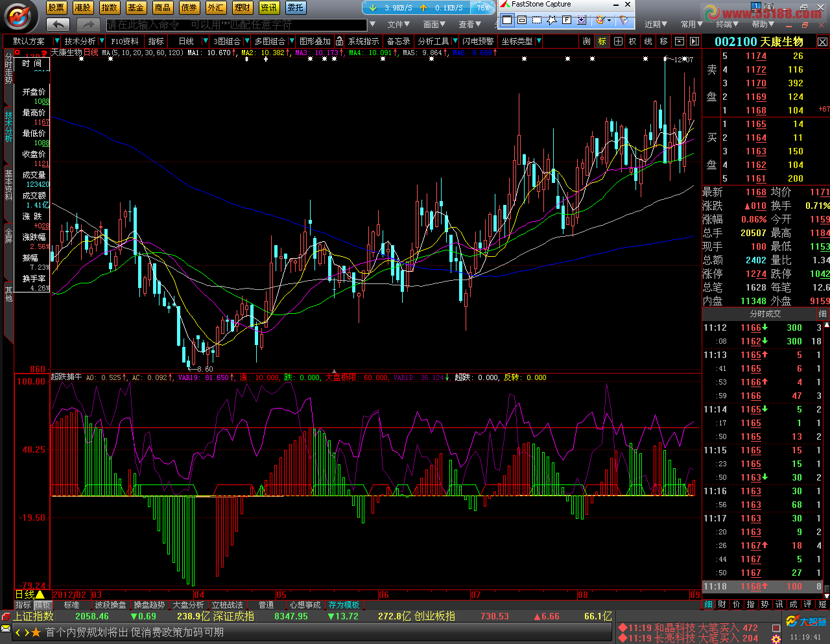Click the command input field
The width and height of the screenshot is (830, 644).
coord(236,25)
